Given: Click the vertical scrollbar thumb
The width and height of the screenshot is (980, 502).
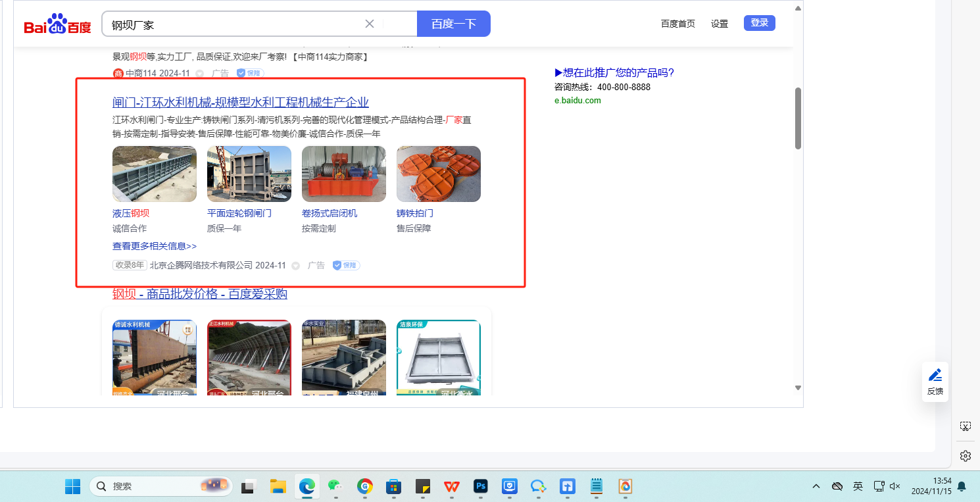Looking at the screenshot, I should pos(798,118).
